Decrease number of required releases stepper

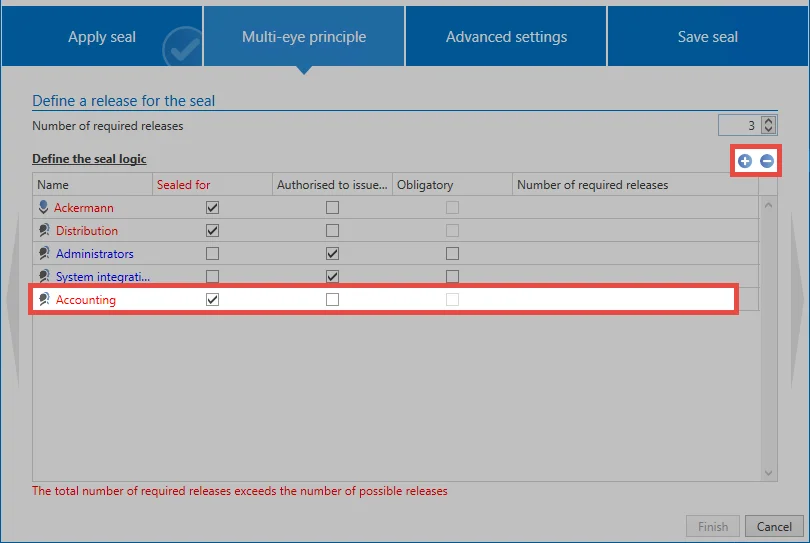coord(768,129)
